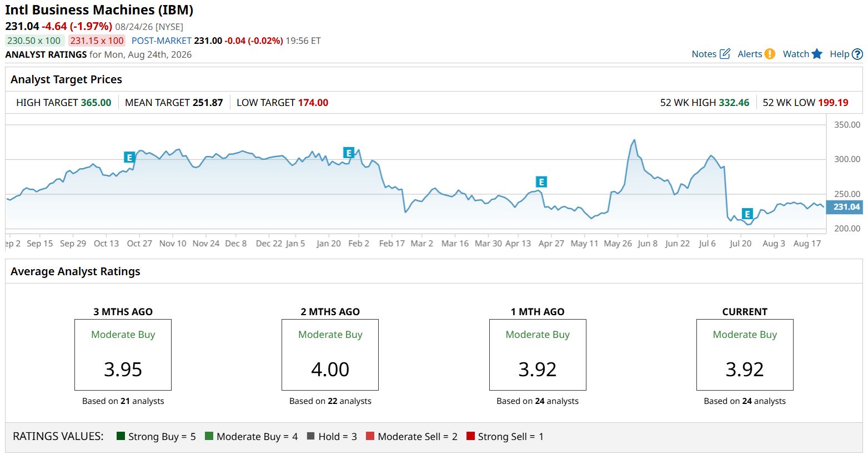Click the Strong Buy dark green swatch
Viewport: 868px width, 460px height.
pyautogui.click(x=121, y=436)
